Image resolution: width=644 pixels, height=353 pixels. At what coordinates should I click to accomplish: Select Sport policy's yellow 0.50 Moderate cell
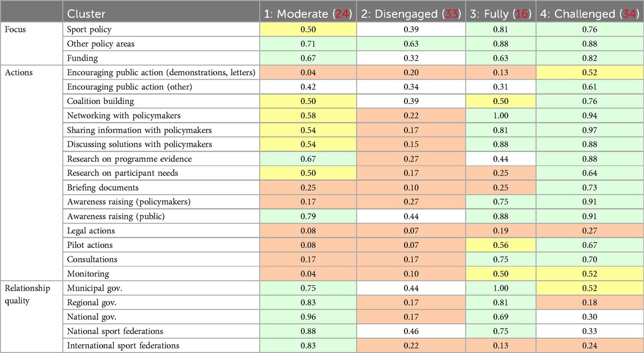[308, 29]
